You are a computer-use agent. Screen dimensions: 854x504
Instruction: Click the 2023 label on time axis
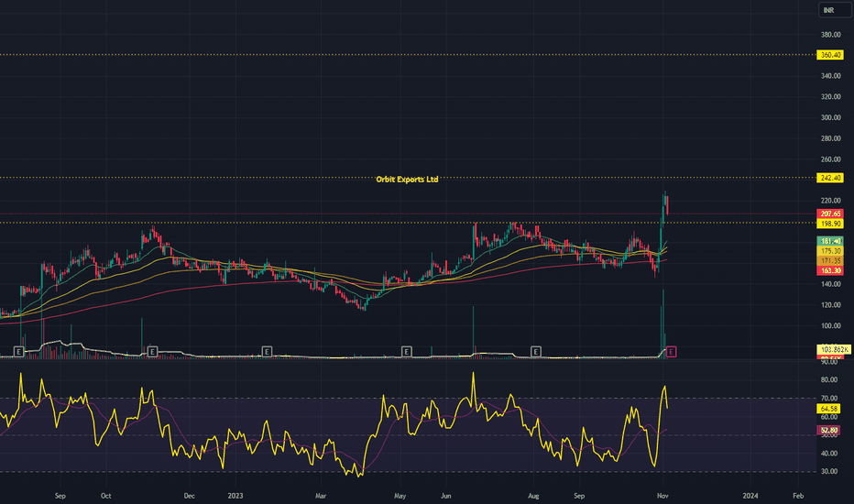235,496
